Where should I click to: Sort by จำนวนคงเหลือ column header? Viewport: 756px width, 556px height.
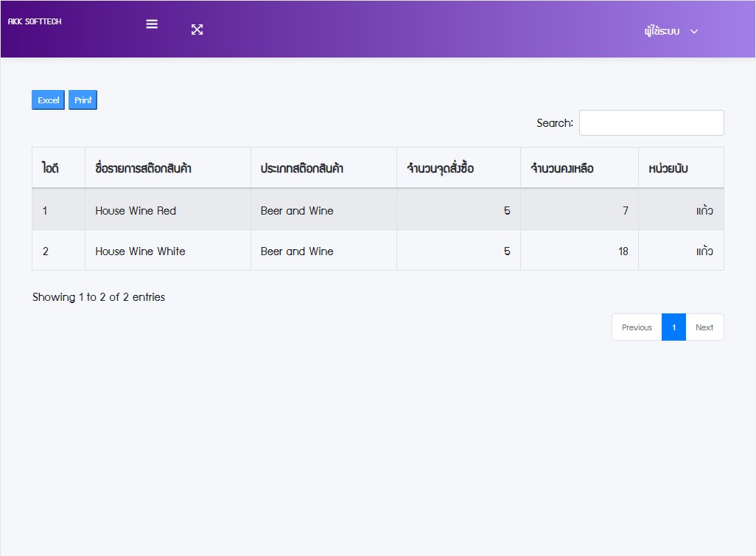click(x=561, y=168)
